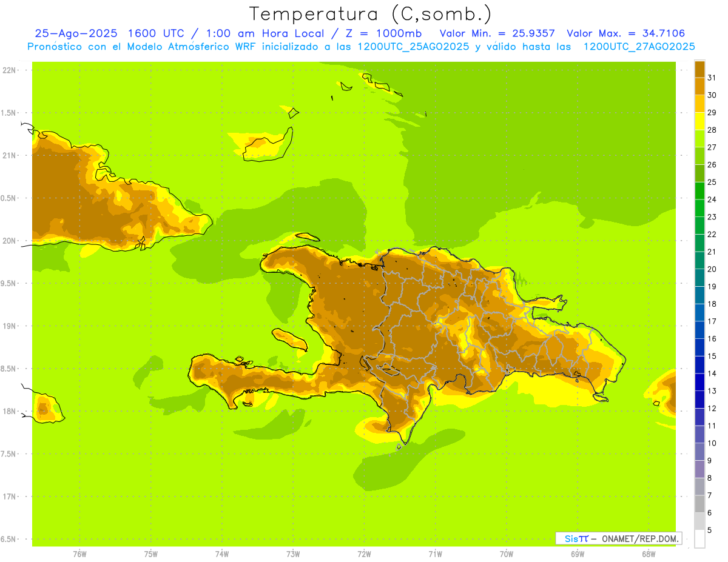Pick the colorbar segment between 21 and 22
The width and height of the screenshot is (728, 562).
tap(699, 243)
